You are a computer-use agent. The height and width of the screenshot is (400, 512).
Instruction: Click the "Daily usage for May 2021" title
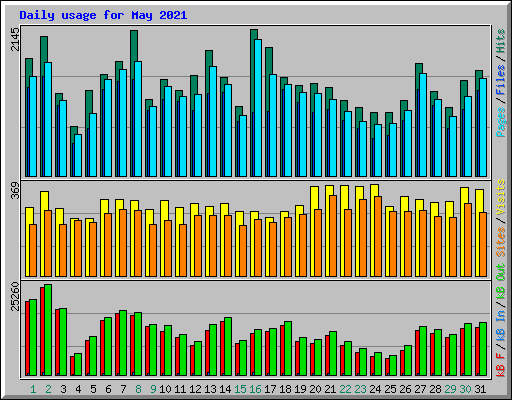click(x=103, y=15)
